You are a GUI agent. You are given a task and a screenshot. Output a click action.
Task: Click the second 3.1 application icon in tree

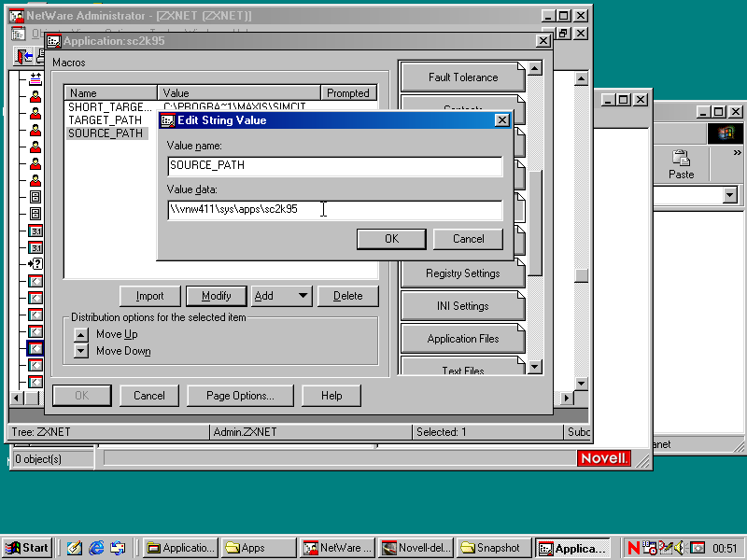(35, 247)
